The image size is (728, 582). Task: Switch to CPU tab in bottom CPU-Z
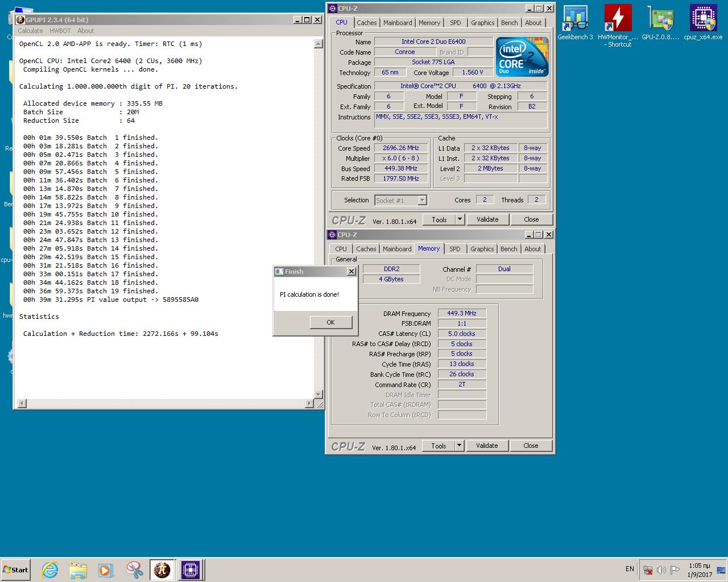(x=341, y=249)
